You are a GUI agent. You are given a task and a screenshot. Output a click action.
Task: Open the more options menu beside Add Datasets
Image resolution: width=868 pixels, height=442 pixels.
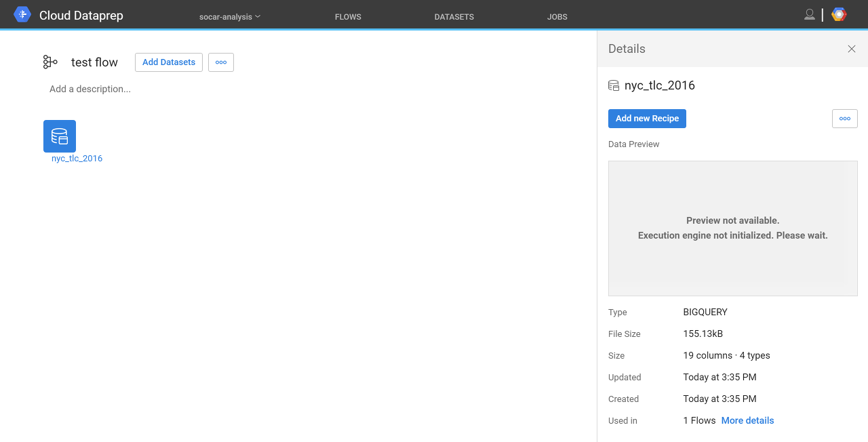click(x=220, y=62)
